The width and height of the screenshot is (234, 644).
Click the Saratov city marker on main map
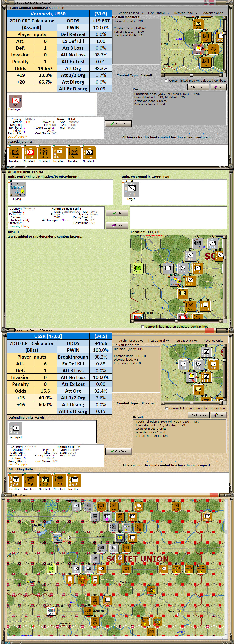(x=180, y=611)
